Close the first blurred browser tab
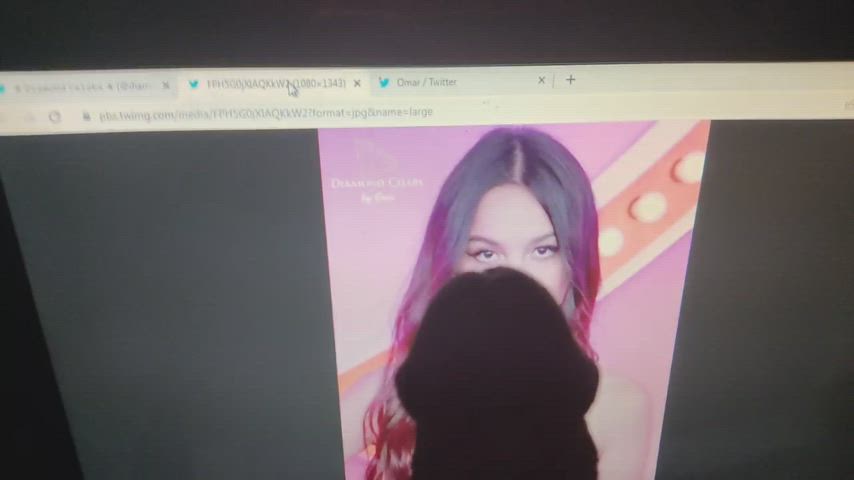Viewport: 854px width, 480px height. point(166,86)
